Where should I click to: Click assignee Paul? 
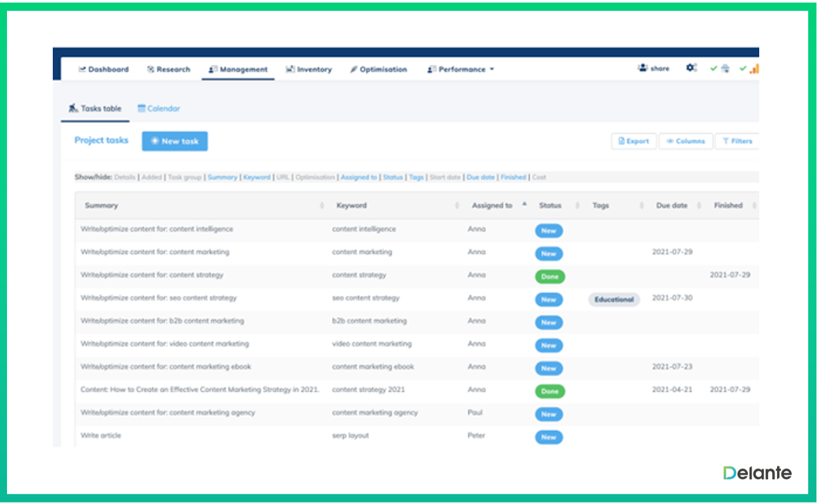[x=475, y=412]
